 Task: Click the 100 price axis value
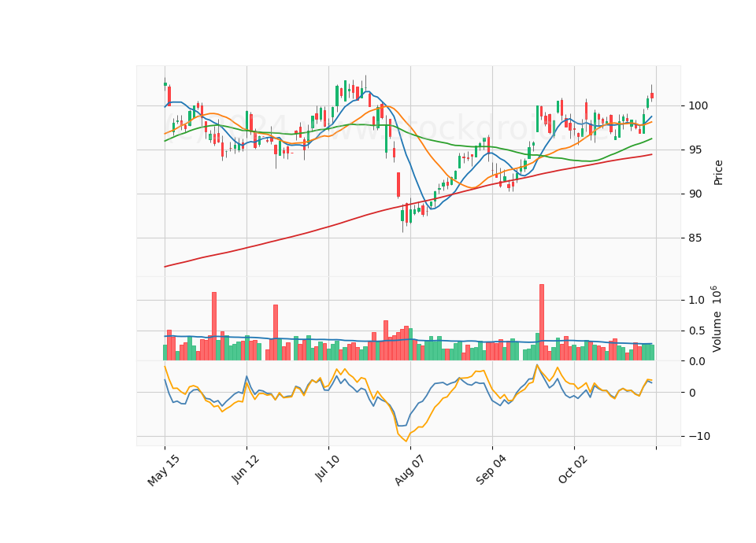699,106
